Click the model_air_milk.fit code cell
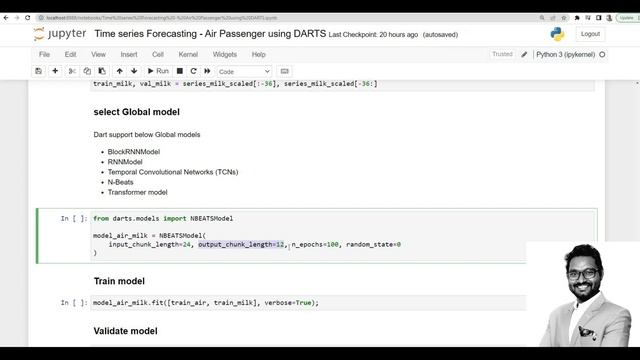The width and height of the screenshot is (640, 360). [309, 303]
